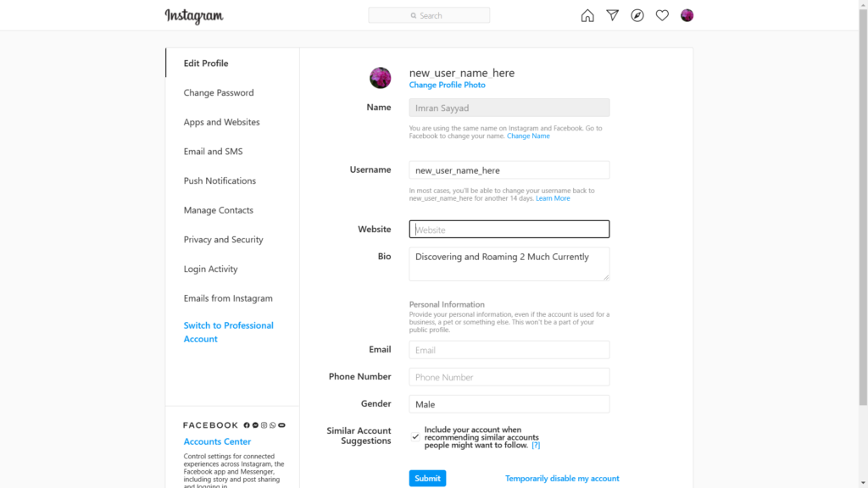
Task: Click the Similar Account Suggestions label
Action: 359,435
